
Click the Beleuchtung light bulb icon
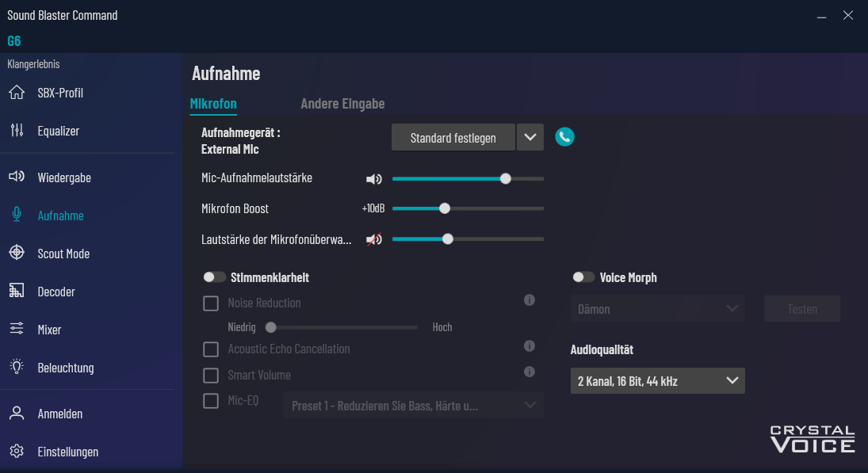click(17, 366)
